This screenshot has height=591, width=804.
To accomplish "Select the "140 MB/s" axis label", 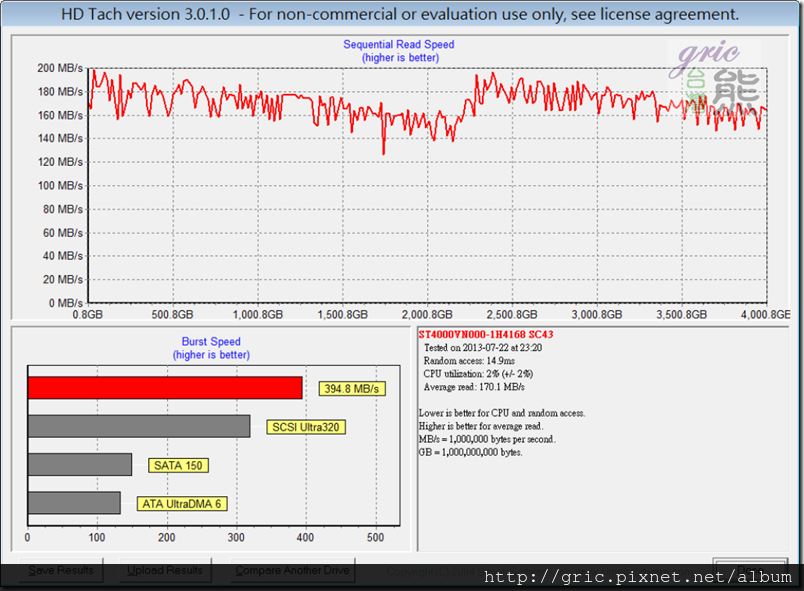I will [x=60, y=138].
